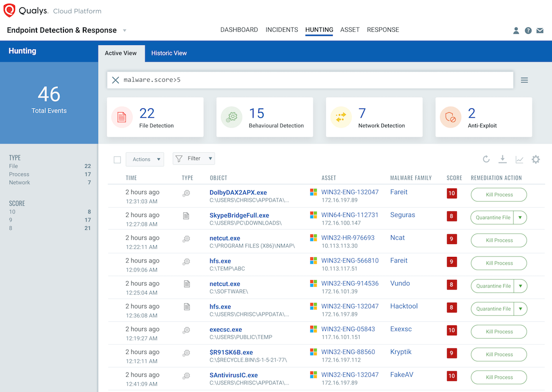Go to the INCIDENTS menu
Viewport: 552px width, 392px height.
point(282,30)
